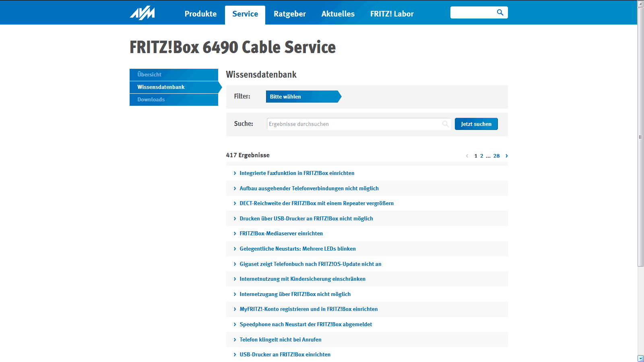Screen dimensions: 644x362
Task: Click the 417 Ergebnisse count text
Action: tap(248, 155)
